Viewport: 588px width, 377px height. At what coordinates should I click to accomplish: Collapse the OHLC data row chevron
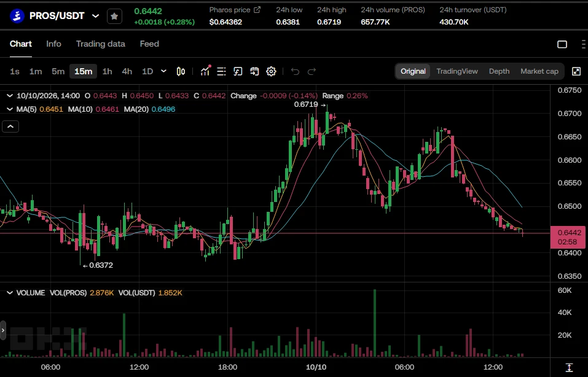(10, 96)
